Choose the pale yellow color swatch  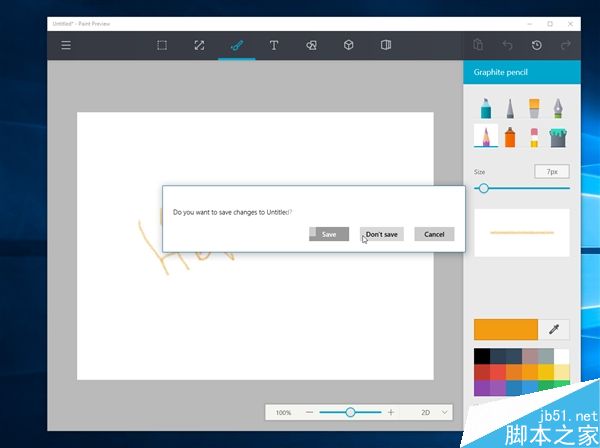pyautogui.click(x=561, y=372)
